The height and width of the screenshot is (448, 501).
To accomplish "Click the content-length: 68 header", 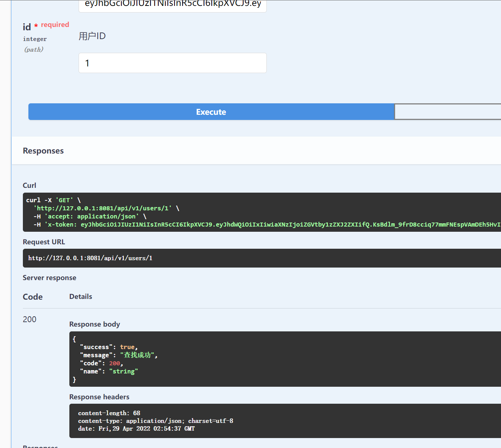I will click(109, 413).
